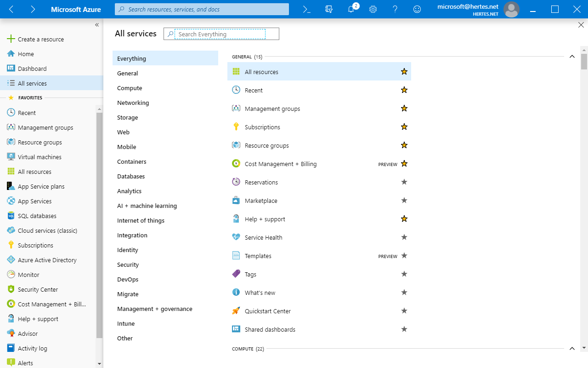The width and height of the screenshot is (588, 368).
Task: Switch to the Databases category
Action: coord(131,176)
